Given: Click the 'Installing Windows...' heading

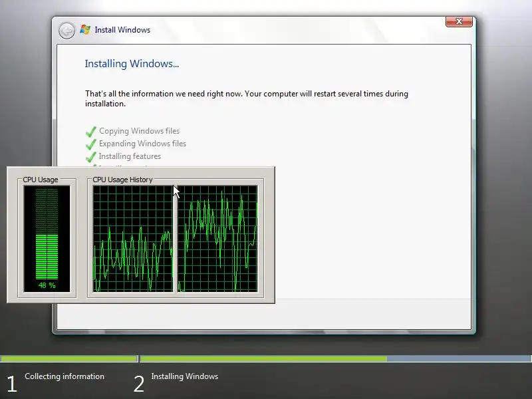Looking at the screenshot, I should pyautogui.click(x=132, y=64).
